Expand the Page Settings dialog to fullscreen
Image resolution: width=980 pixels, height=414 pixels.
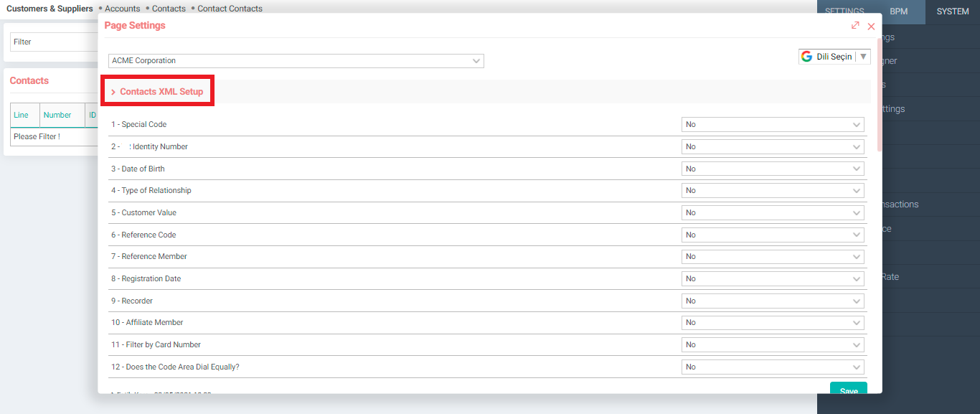pyautogui.click(x=855, y=25)
